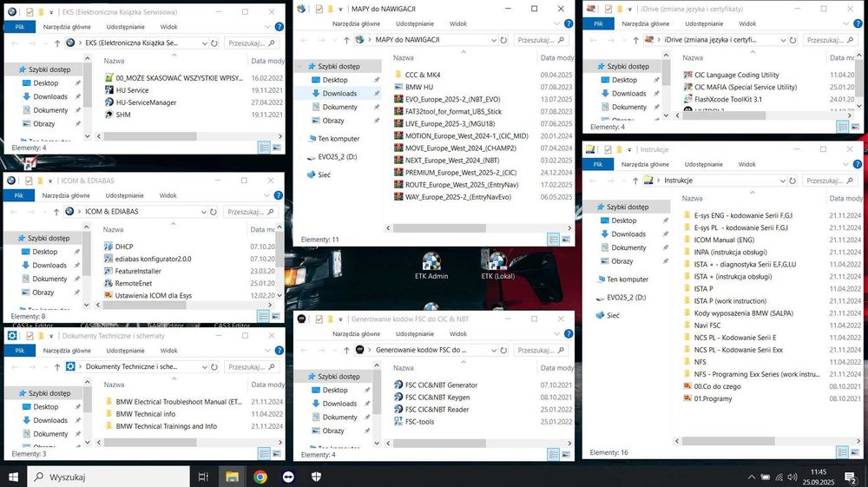Click the Wyszukaj taskbar search box
868x487 pixels.
point(108,477)
